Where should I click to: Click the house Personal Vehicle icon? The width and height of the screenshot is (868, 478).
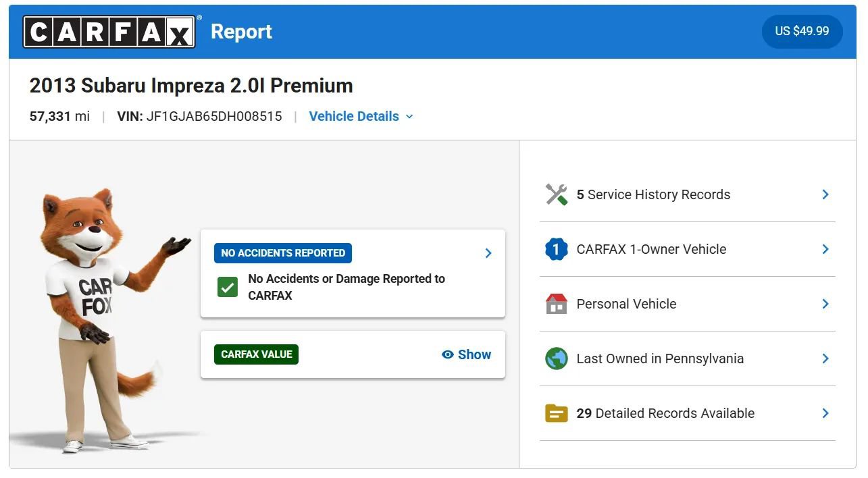click(557, 304)
